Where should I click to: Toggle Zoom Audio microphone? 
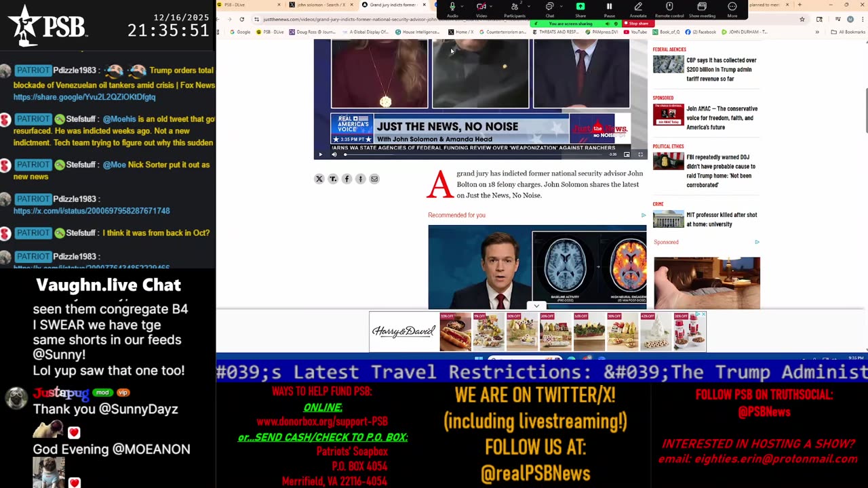point(452,9)
